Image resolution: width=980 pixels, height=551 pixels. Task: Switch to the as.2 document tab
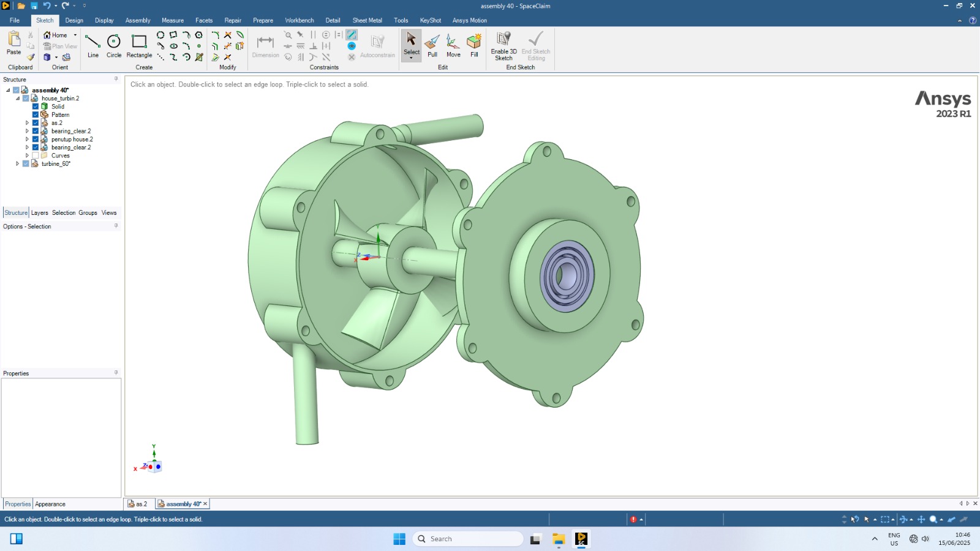click(x=138, y=504)
